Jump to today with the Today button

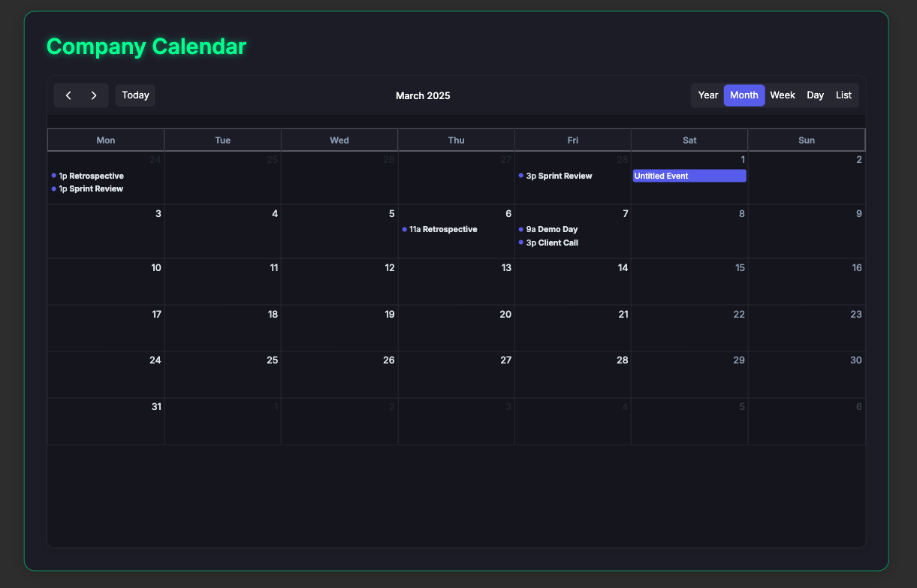[x=134, y=95]
